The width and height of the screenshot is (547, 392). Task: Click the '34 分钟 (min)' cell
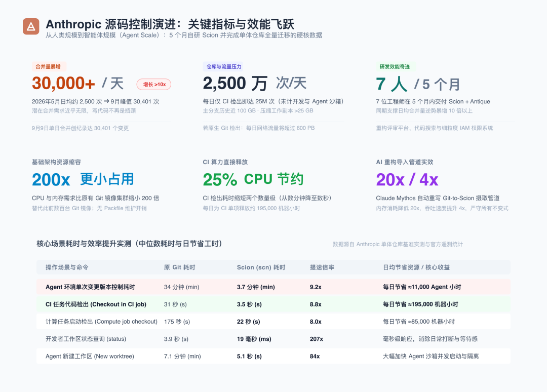pos(181,287)
